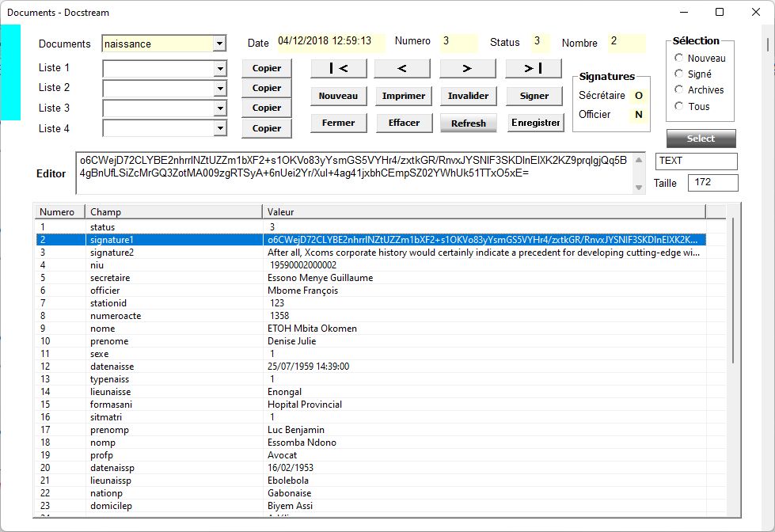Sort by the Champ column header
The height and width of the screenshot is (532, 775).
pos(174,212)
